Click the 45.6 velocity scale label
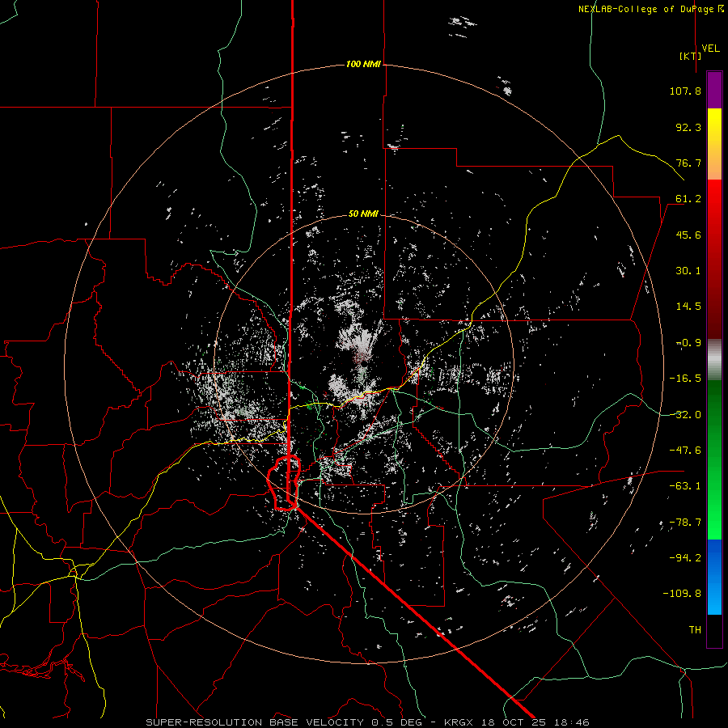The image size is (728, 728). (688, 235)
